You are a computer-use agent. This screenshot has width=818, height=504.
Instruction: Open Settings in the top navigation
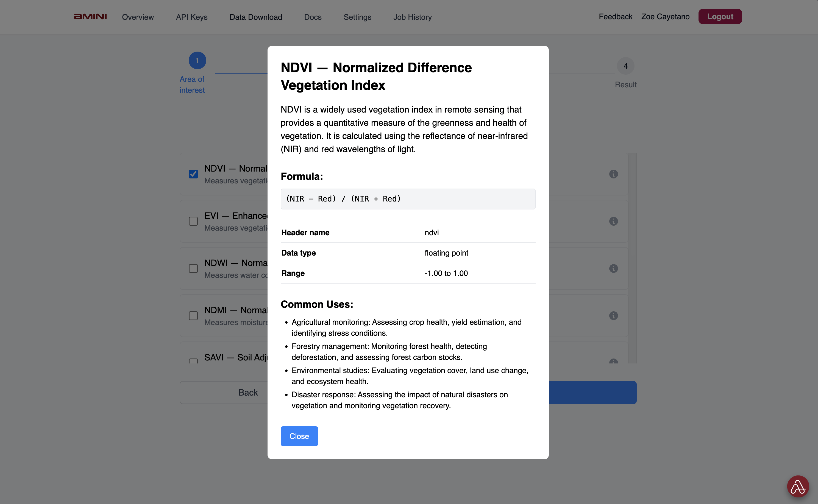click(x=357, y=17)
